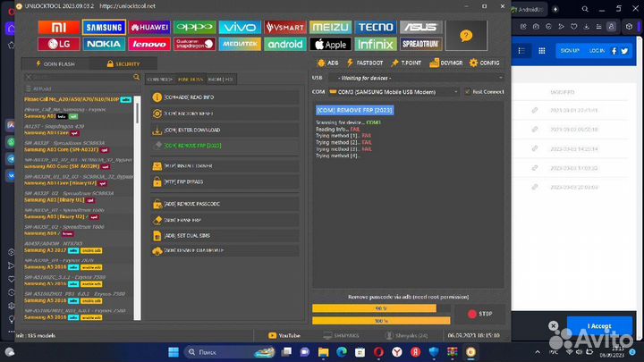Screen dimensions: 644x362
Task: Select the middle highlighted functions sub-tab
Action: pos(191,80)
